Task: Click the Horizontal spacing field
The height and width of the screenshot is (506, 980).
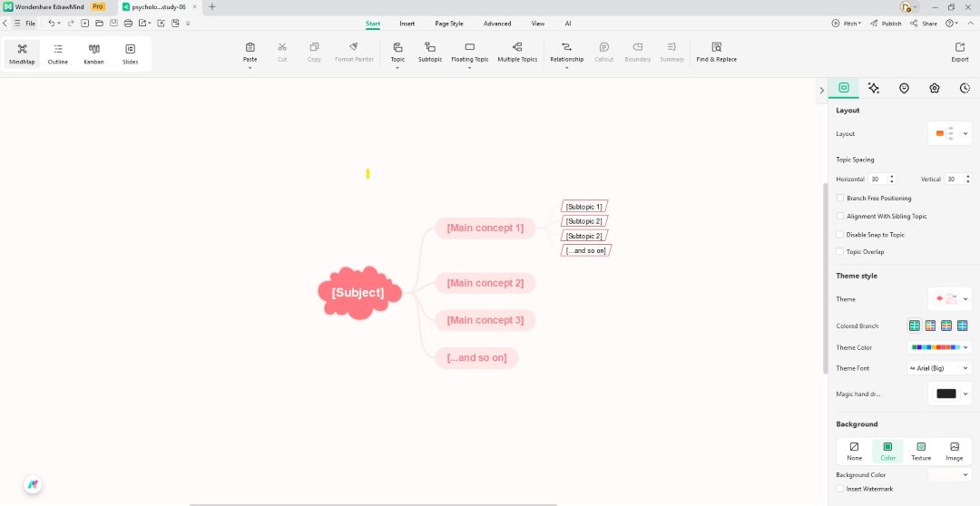Action: (877, 180)
